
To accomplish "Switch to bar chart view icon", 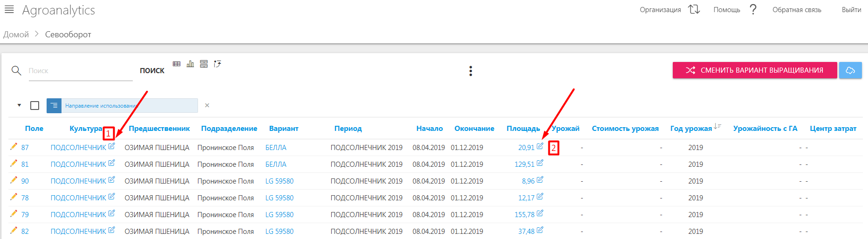I will coord(190,64).
